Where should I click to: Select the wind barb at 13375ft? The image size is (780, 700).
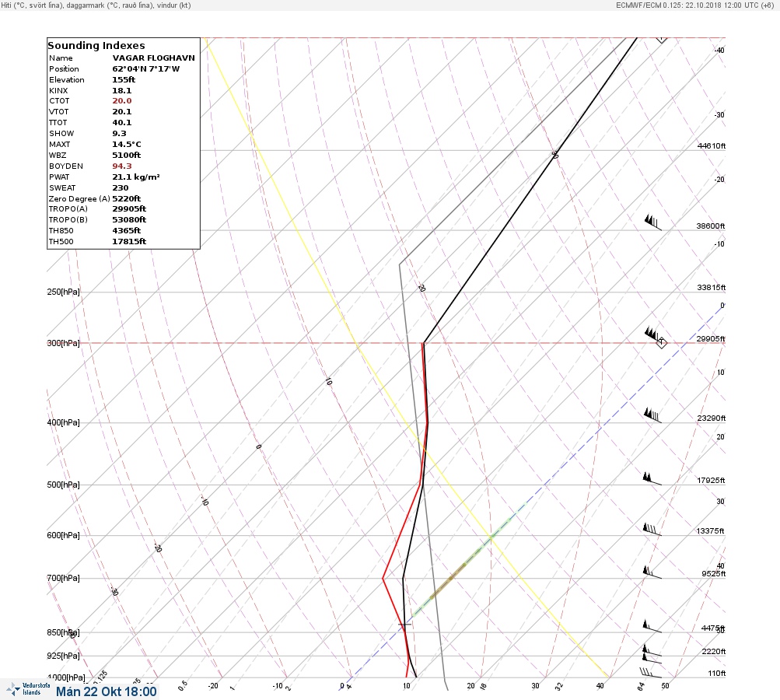coord(652,530)
